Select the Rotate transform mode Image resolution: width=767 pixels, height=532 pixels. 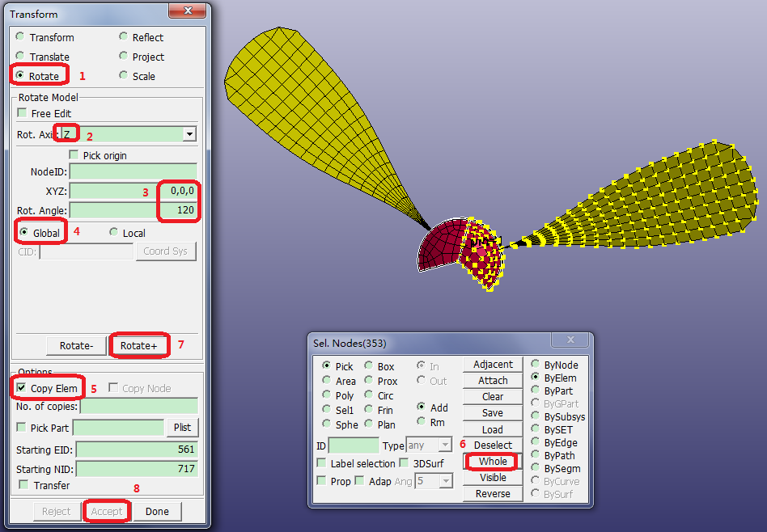point(20,75)
